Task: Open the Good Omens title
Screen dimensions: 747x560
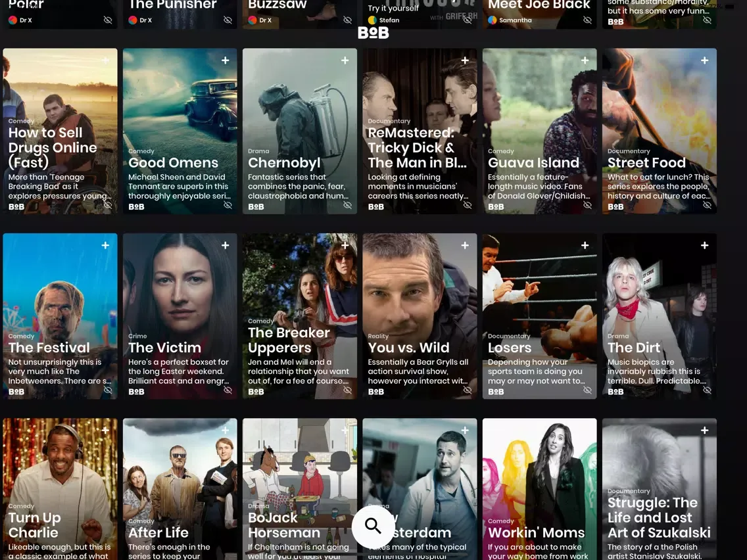Action: [x=173, y=162]
